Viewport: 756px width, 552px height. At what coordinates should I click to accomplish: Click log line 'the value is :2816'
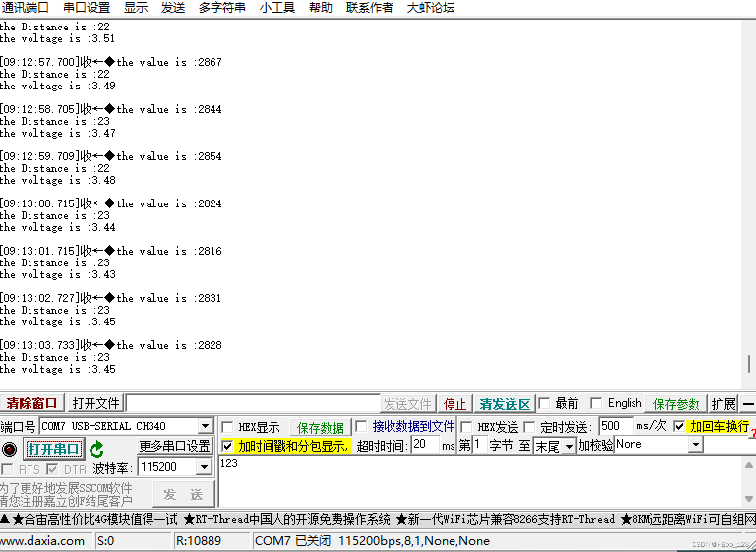(x=169, y=251)
